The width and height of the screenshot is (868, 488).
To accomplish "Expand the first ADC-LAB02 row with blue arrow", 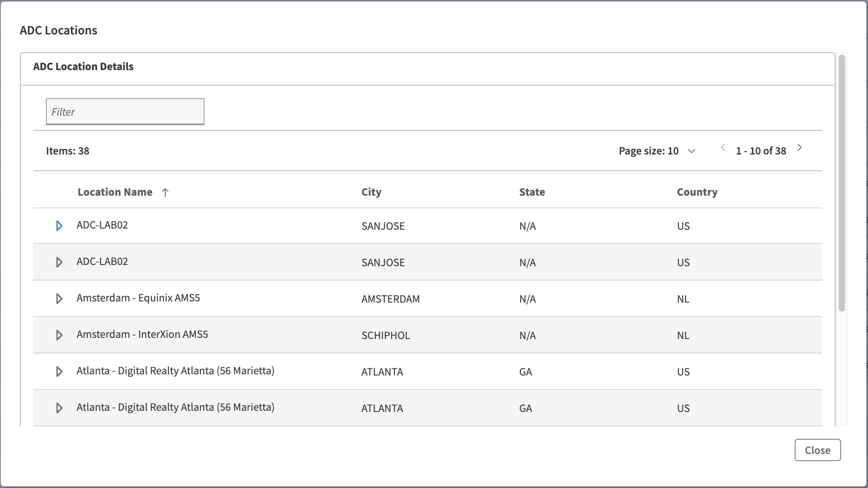I will (59, 226).
